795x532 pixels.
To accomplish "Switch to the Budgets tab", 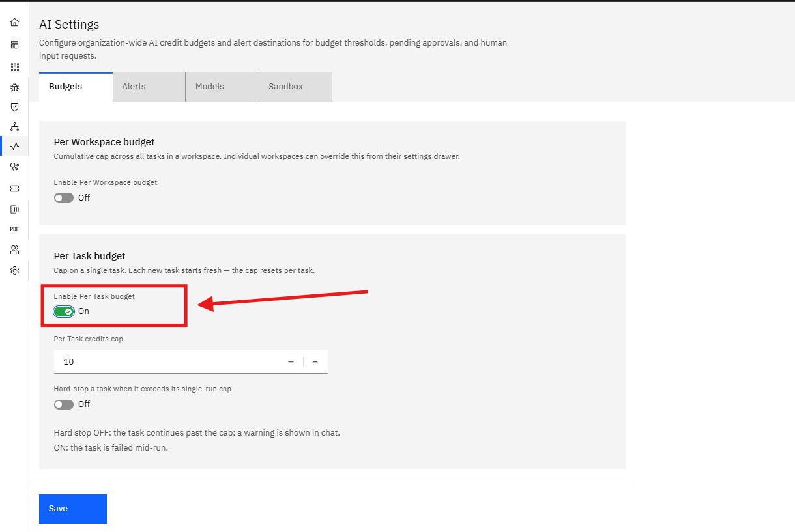I will click(76, 87).
